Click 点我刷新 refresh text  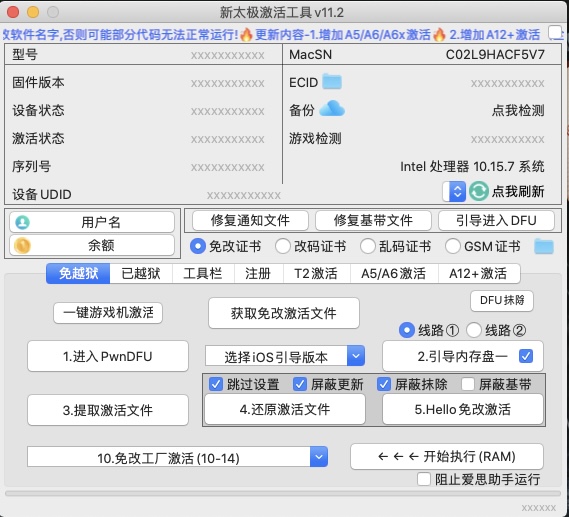518,191
